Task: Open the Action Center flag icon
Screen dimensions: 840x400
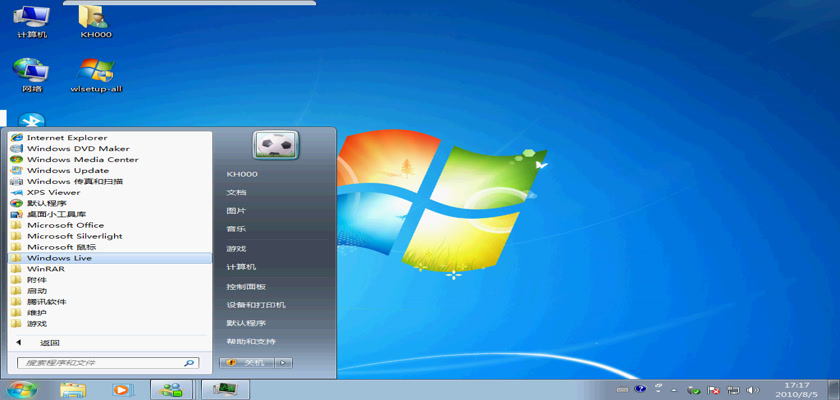Action: point(713,390)
